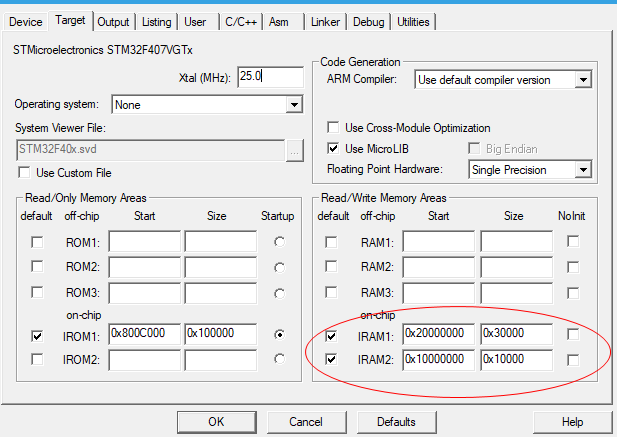Open the Floating Point Hardware dropdown
The height and width of the screenshot is (437, 617).
[530, 170]
